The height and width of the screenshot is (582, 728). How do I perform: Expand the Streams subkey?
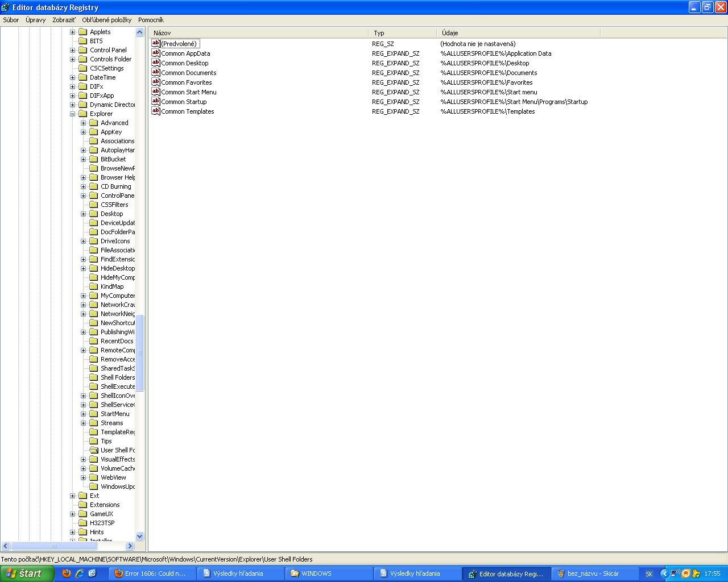(83, 423)
